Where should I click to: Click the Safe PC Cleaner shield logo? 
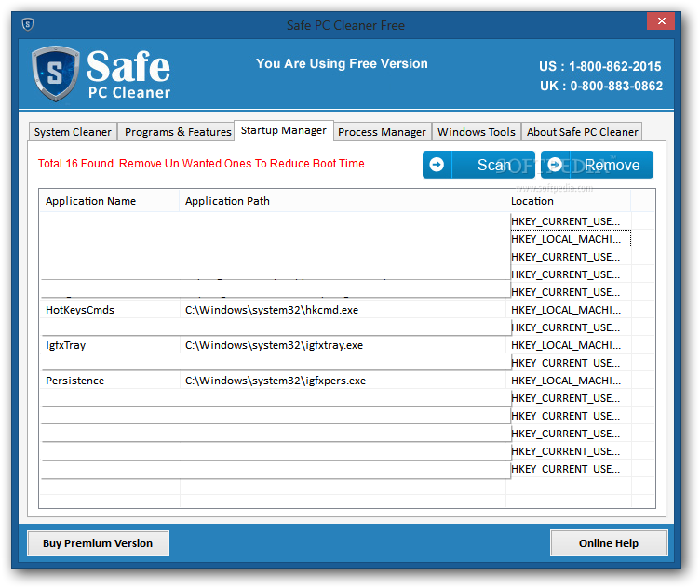[x=55, y=73]
